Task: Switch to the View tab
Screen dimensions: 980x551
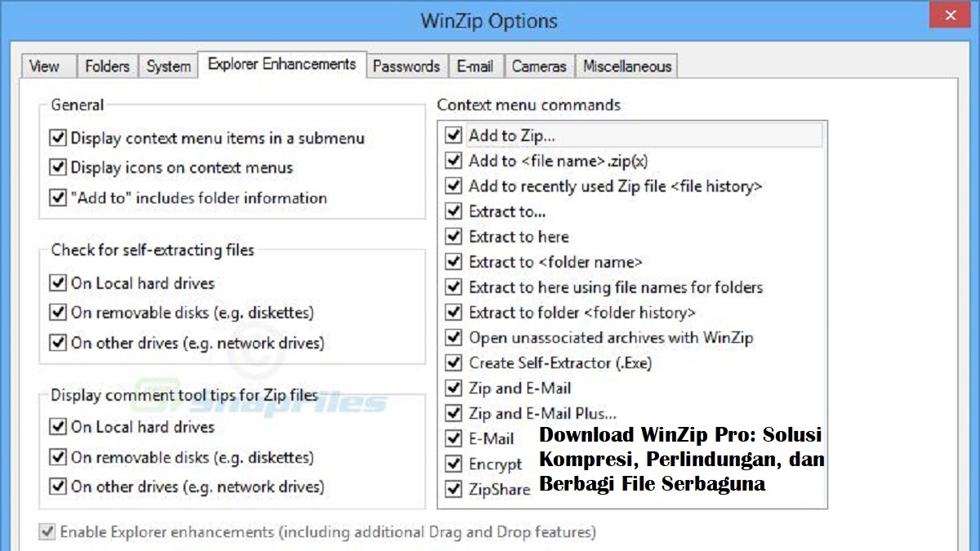Action: tap(46, 66)
